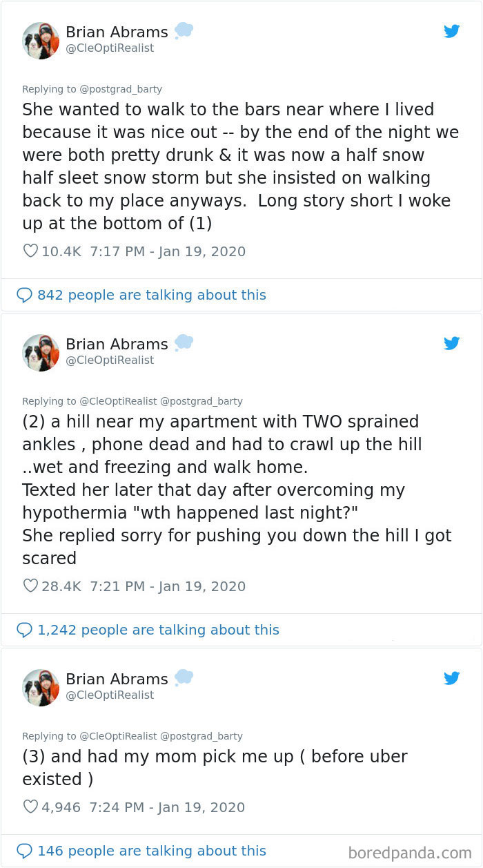Click the reply bubble icon on the third tweet
The height and width of the screenshot is (868, 483).
(24, 851)
